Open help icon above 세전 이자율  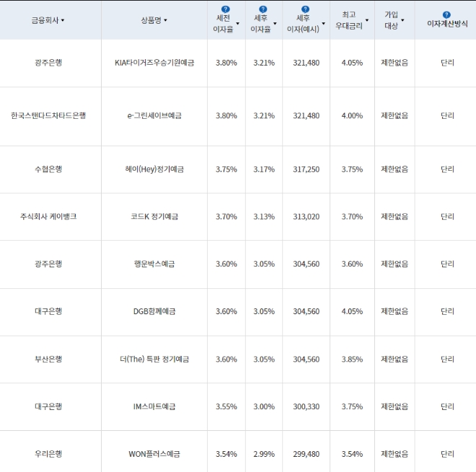(226, 9)
